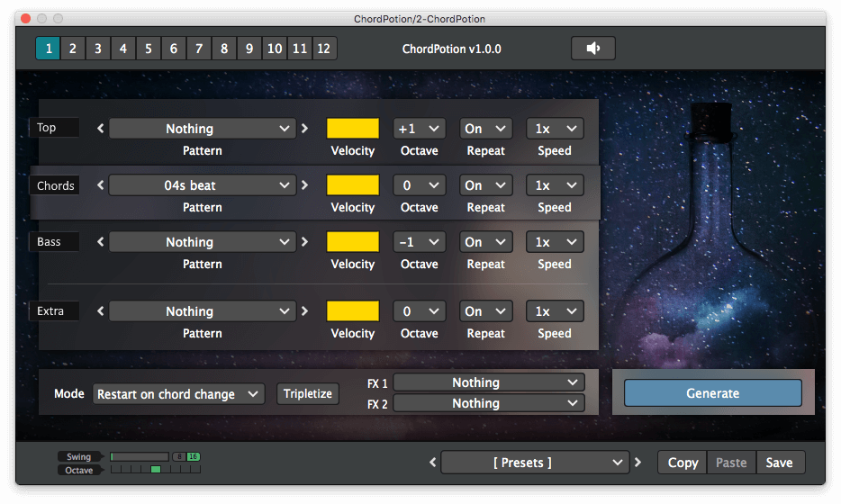
Task: Open the FX 1 dropdown
Action: 489,382
